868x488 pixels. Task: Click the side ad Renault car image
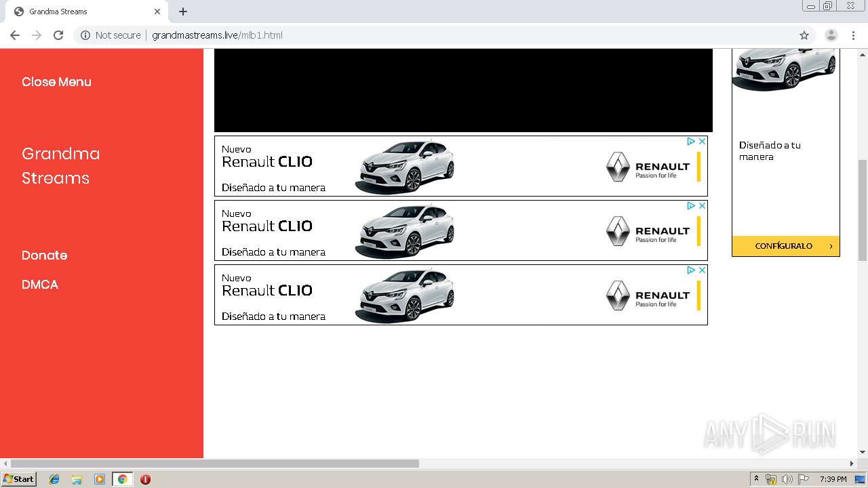coord(785,69)
